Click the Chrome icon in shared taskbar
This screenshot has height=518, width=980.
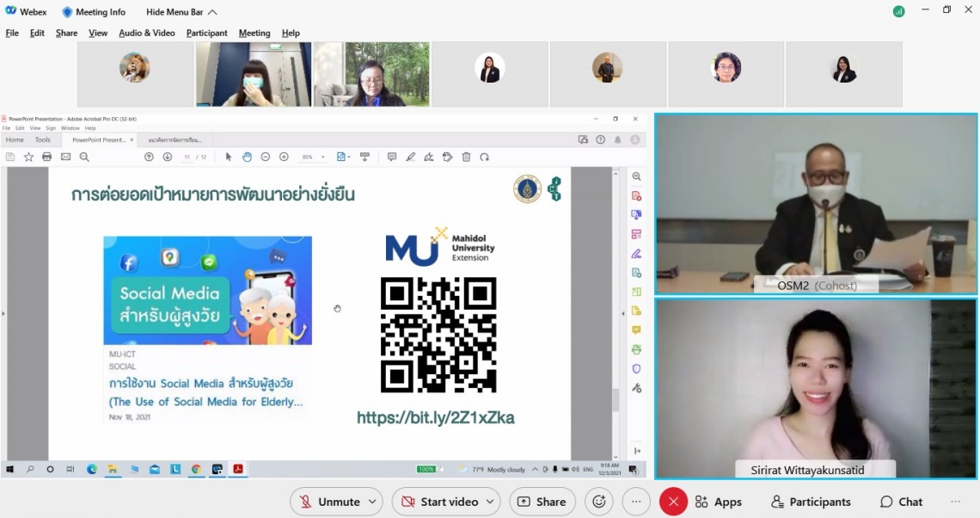[x=196, y=469]
